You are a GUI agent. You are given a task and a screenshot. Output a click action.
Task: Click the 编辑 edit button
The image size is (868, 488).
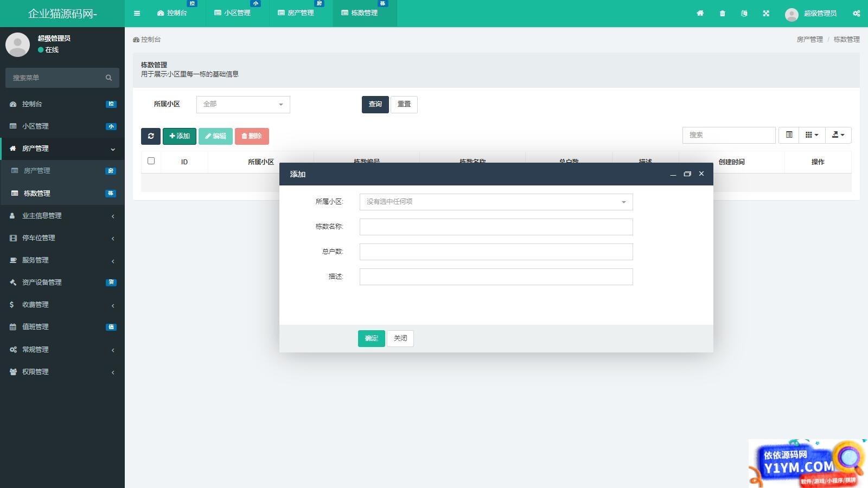(x=215, y=136)
